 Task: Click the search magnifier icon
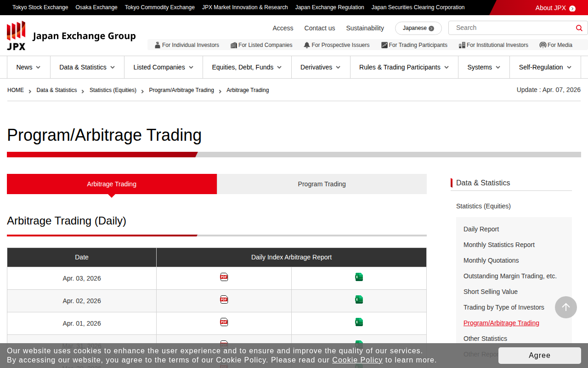(579, 28)
